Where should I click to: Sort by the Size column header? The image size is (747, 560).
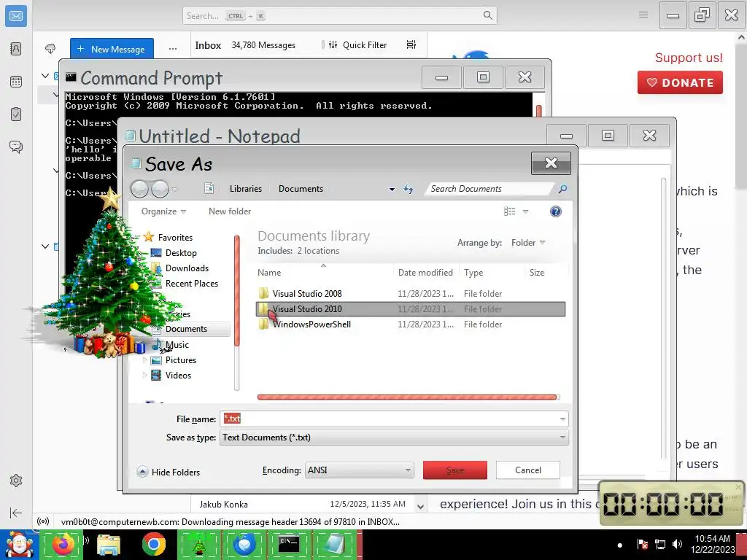pyautogui.click(x=546, y=273)
